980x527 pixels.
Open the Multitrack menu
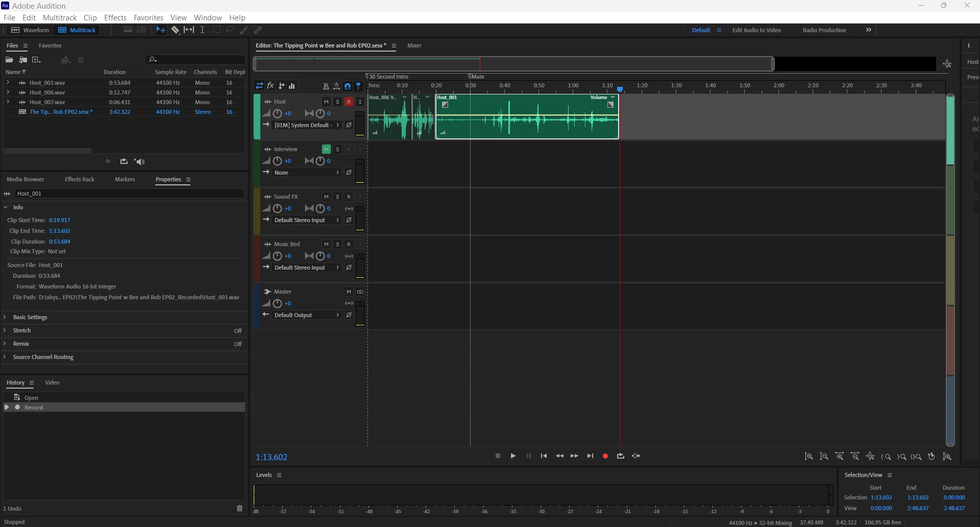(60, 17)
